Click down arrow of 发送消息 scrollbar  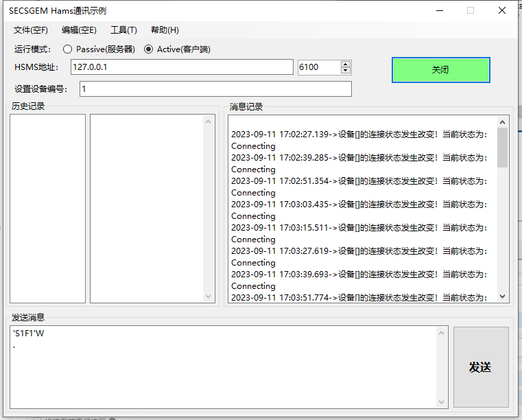pos(442,402)
